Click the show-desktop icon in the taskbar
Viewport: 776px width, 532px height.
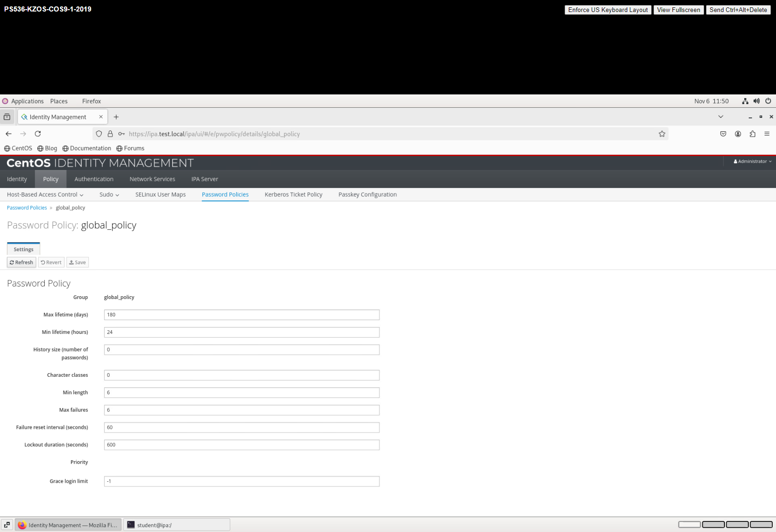point(7,525)
